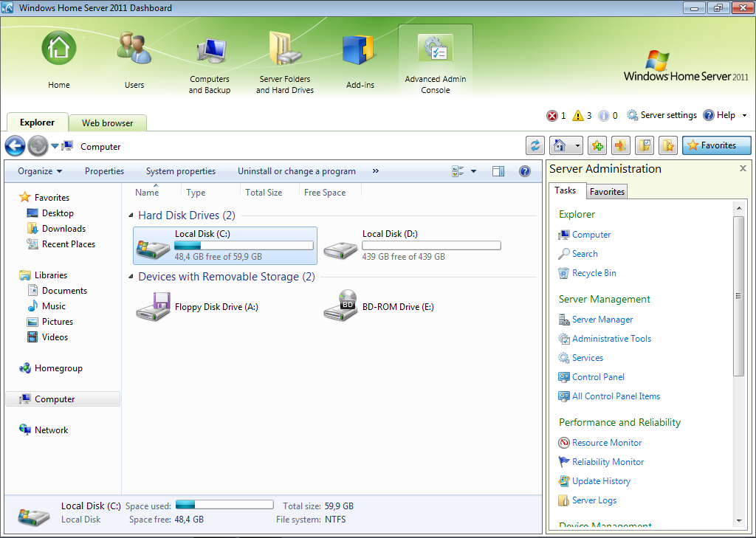Open Homegroup in the navigation pane
The height and width of the screenshot is (538, 756).
(x=58, y=368)
